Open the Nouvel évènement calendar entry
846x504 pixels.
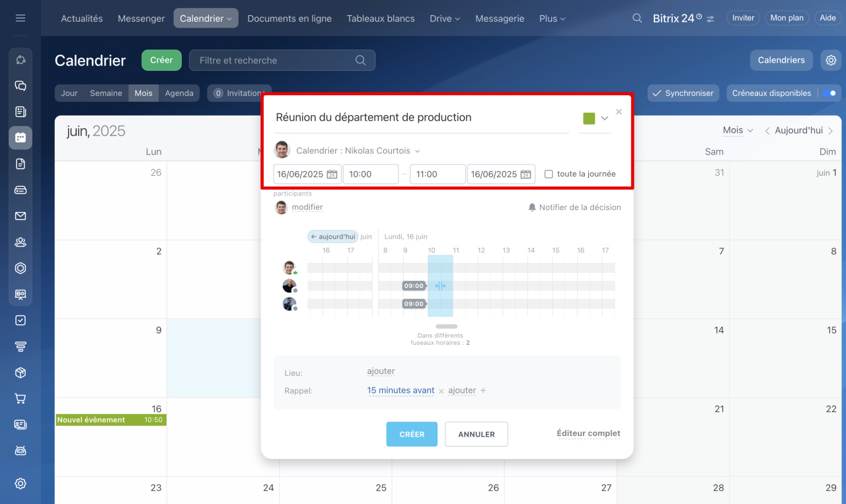[x=111, y=420]
